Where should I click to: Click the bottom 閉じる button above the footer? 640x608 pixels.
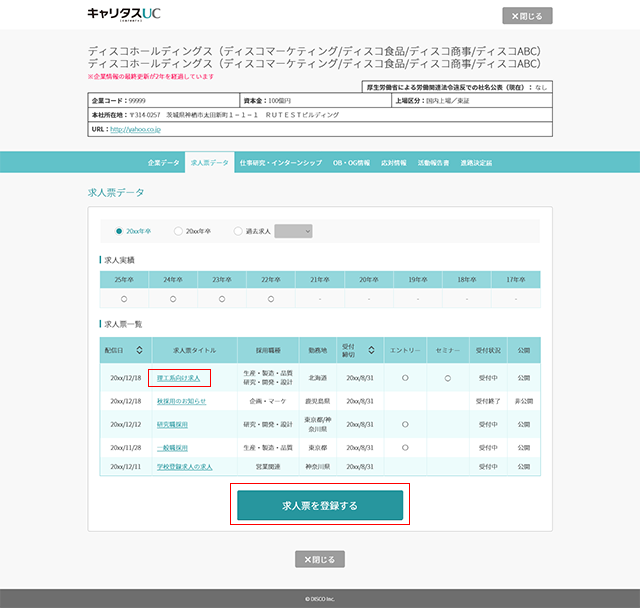point(320,559)
